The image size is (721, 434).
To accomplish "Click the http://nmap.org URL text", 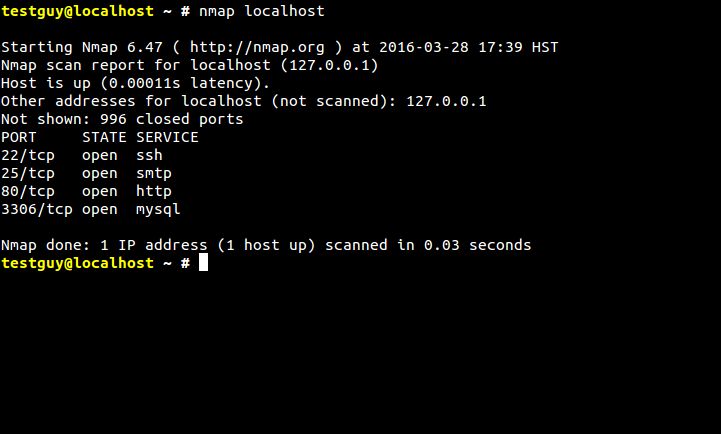I will (x=257, y=47).
